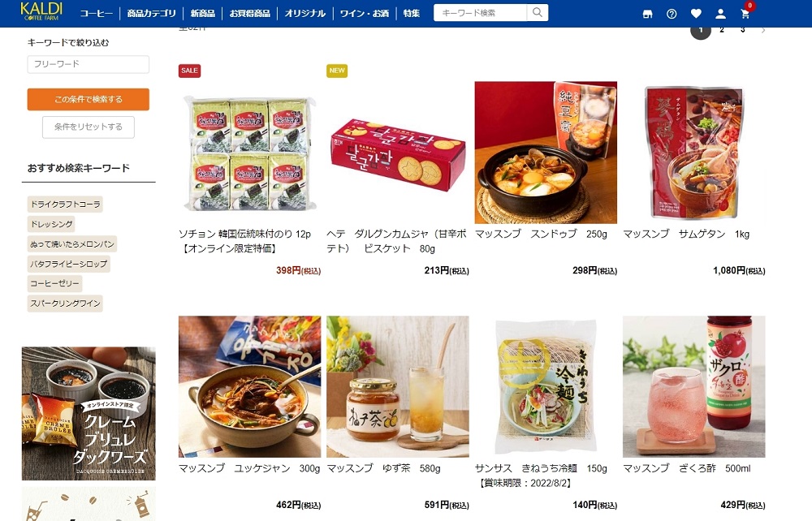Open コーヒー menu in header
The width and height of the screenshot is (812, 521).
coord(97,14)
